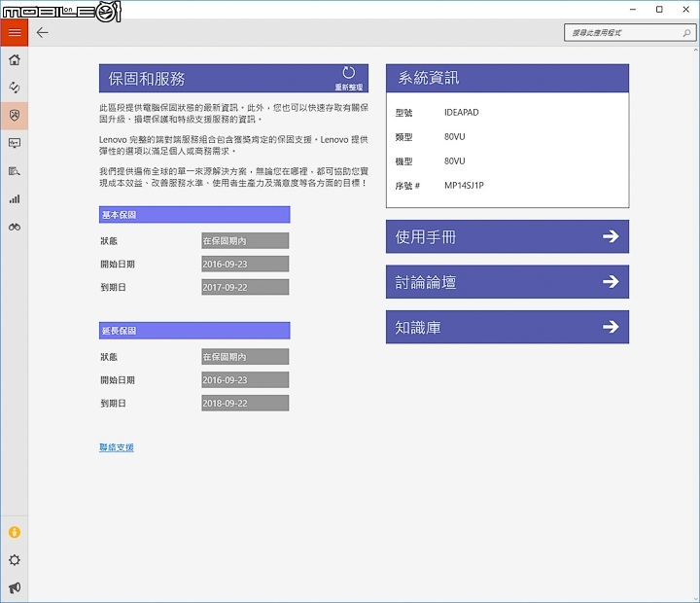Close the application window
700x603 pixels.
686,10
